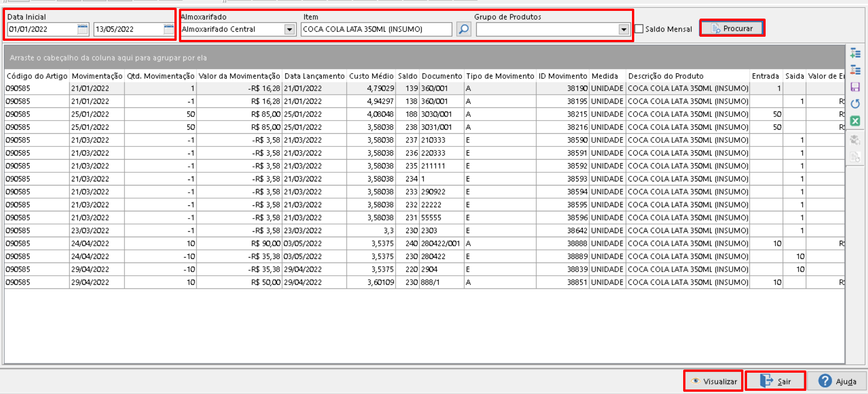Open the Almoxarifado dropdown
Image resolution: width=868 pixels, height=394 pixels.
[290, 29]
